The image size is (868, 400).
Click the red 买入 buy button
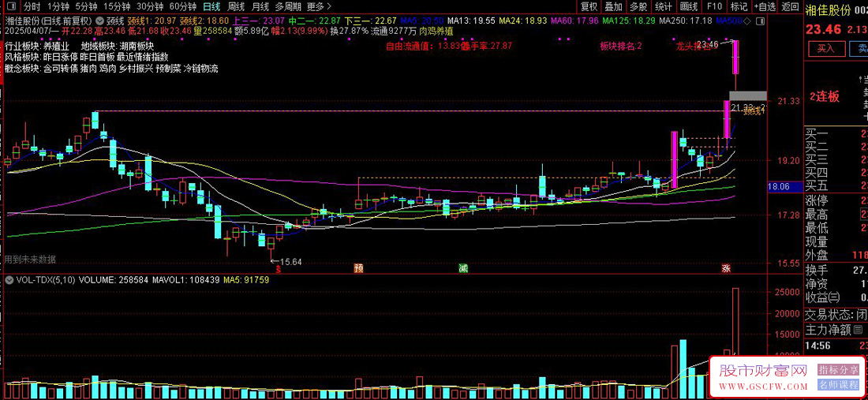click(825, 49)
